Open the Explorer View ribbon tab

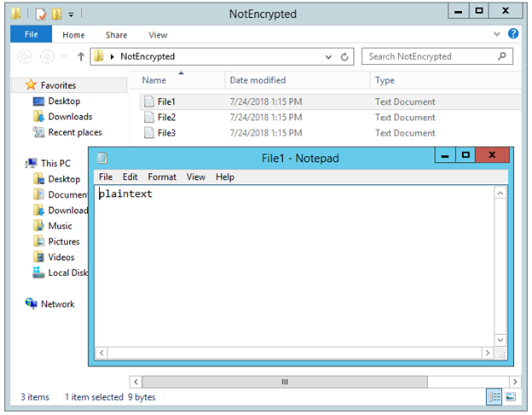pyautogui.click(x=158, y=35)
